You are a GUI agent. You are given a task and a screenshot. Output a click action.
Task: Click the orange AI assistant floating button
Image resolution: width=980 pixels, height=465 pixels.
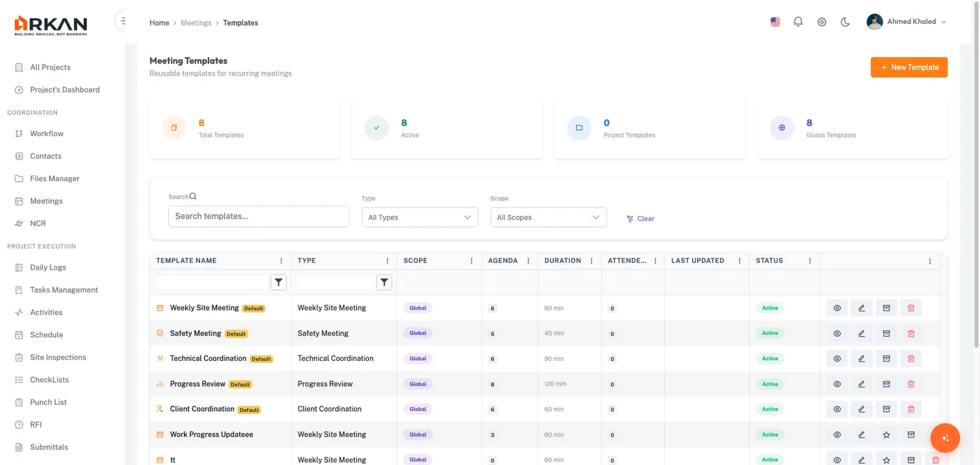945,438
